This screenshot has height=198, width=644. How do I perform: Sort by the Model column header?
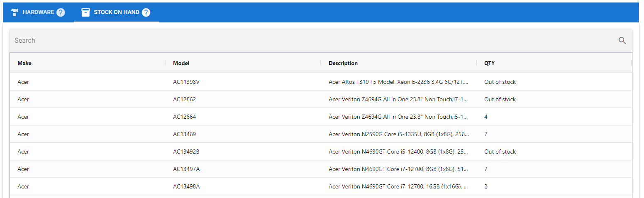[x=181, y=64]
